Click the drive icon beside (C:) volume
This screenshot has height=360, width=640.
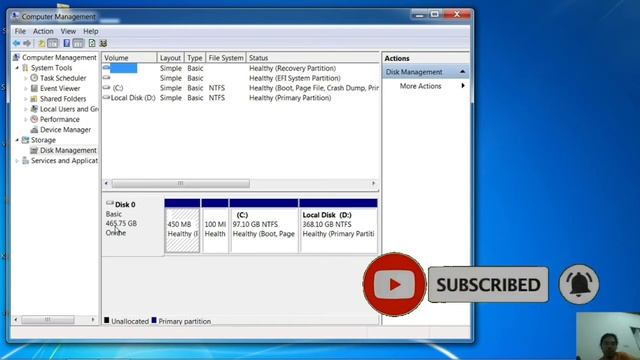click(107, 87)
